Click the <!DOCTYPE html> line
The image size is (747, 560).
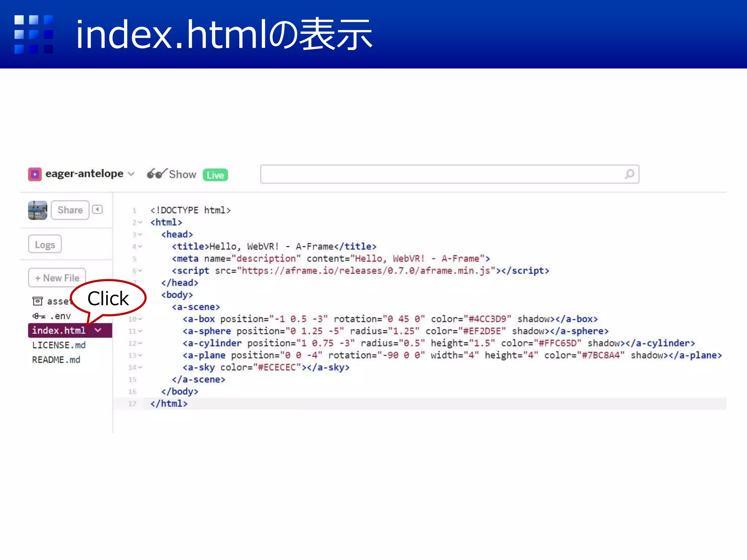tap(190, 210)
